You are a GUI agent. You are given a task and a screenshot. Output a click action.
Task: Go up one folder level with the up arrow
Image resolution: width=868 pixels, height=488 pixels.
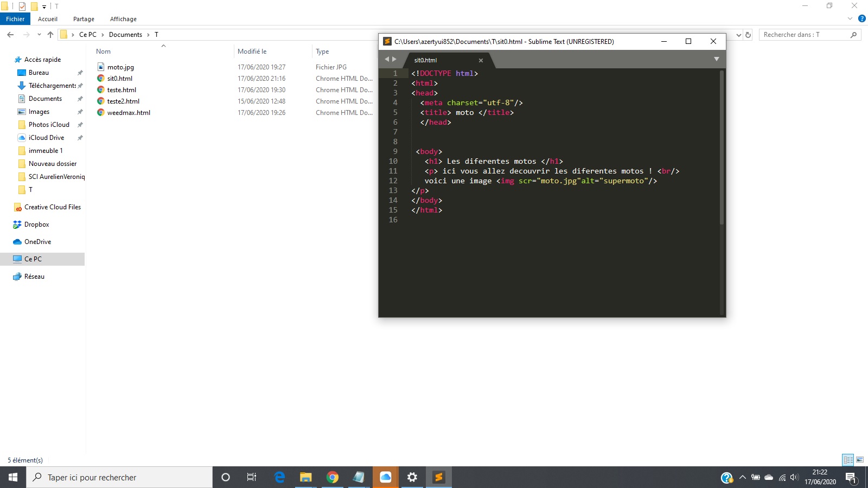[x=50, y=35]
